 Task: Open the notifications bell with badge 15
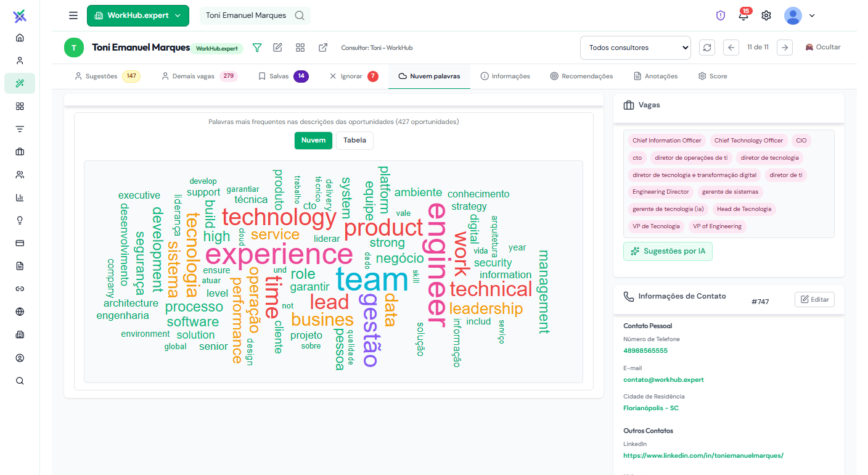tap(743, 15)
